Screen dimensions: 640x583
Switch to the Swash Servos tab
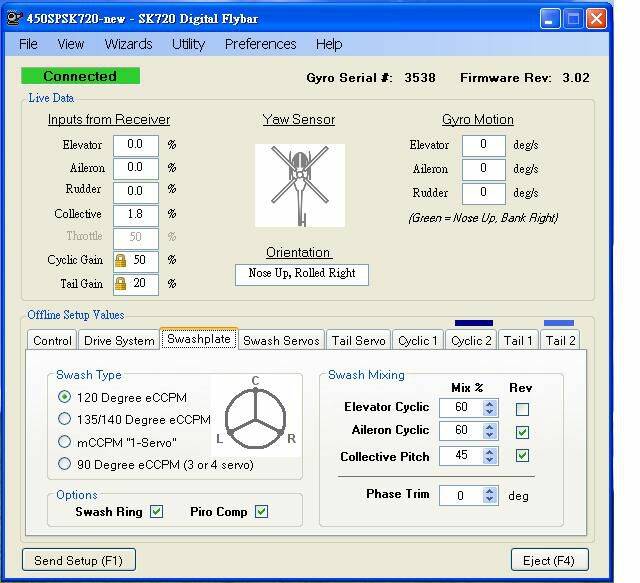281,340
